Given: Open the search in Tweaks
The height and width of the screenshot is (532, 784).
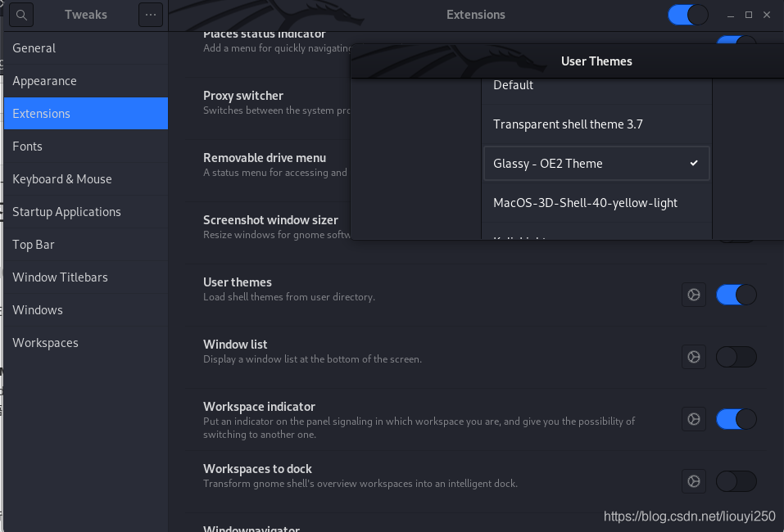Looking at the screenshot, I should point(21,15).
